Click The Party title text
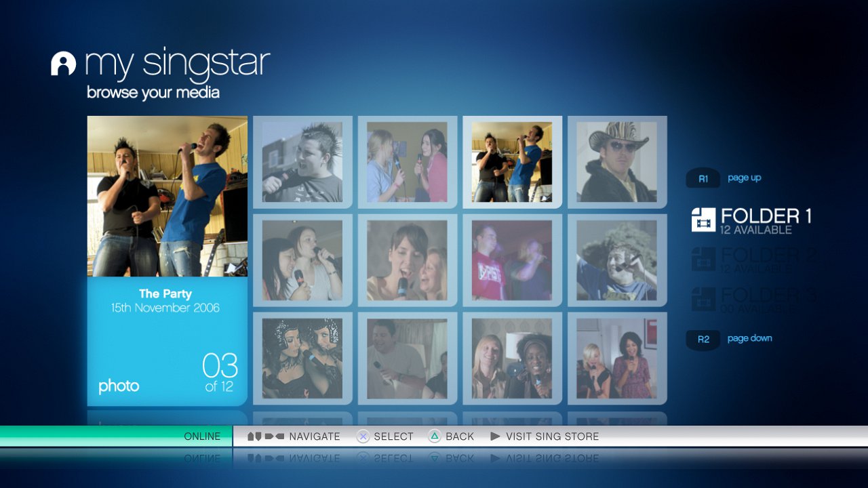Image resolution: width=868 pixels, height=488 pixels. tap(165, 293)
